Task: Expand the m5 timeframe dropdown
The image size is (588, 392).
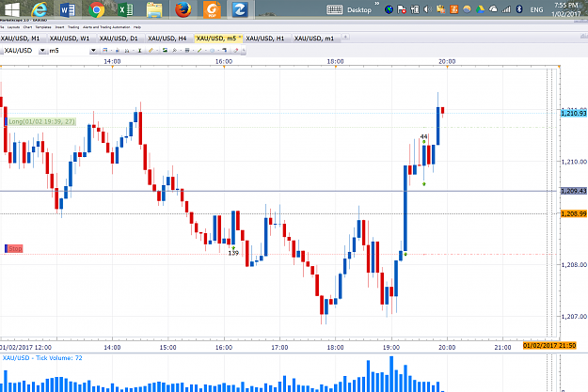Action: (93, 51)
